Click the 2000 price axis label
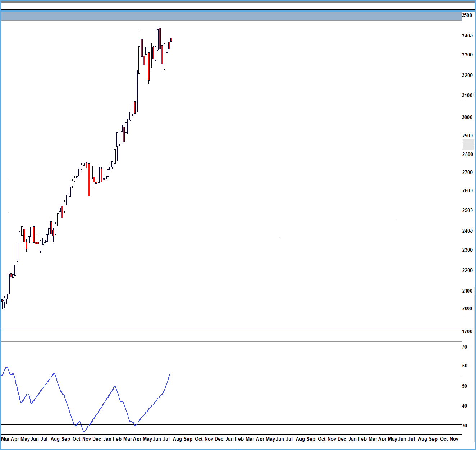 (467, 308)
